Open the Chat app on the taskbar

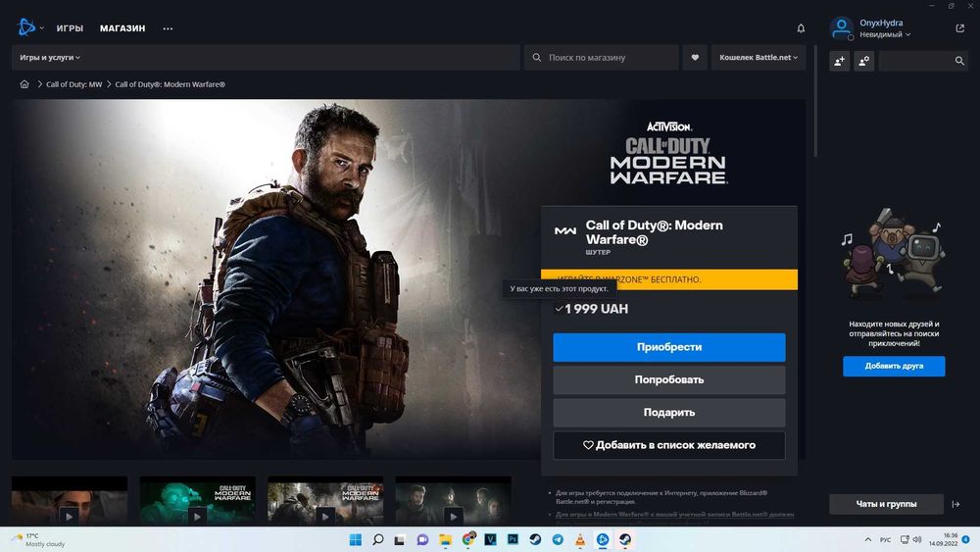[422, 539]
